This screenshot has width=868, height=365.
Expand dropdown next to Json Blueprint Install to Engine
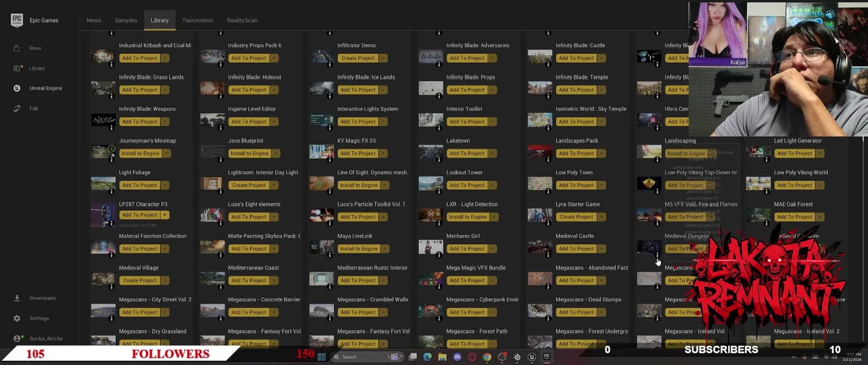[276, 154]
